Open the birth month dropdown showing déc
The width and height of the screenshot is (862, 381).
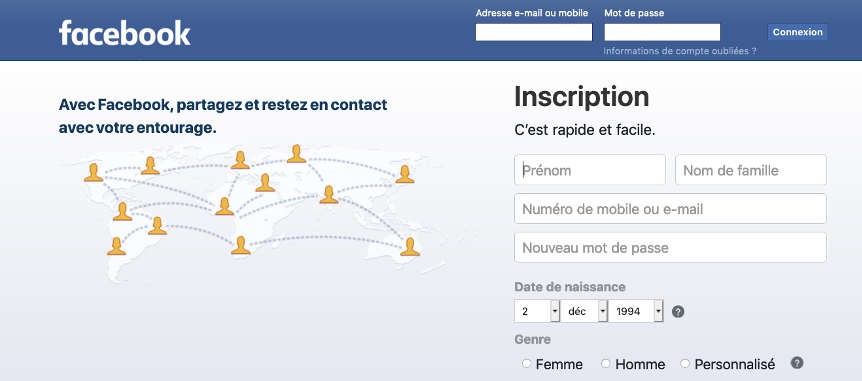click(584, 311)
